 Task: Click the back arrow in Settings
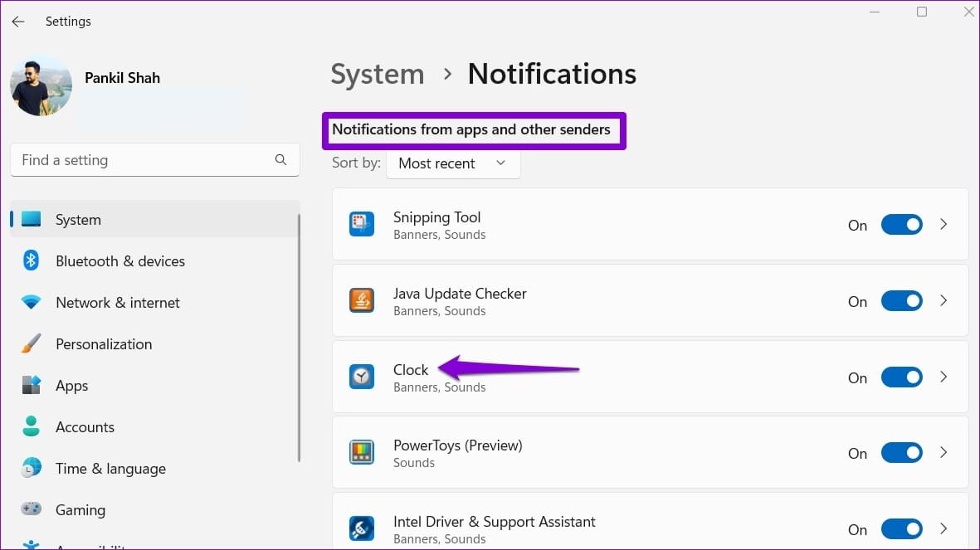18,22
